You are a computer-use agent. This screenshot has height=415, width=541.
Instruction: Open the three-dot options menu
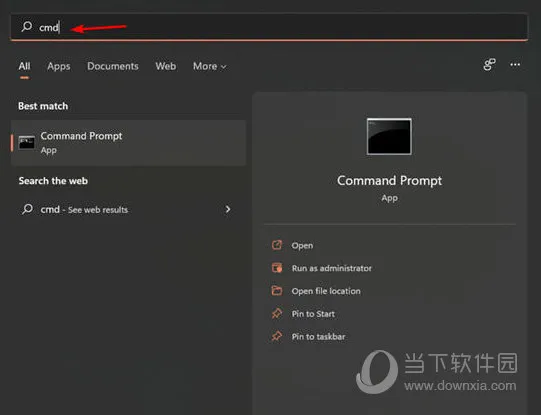[515, 65]
